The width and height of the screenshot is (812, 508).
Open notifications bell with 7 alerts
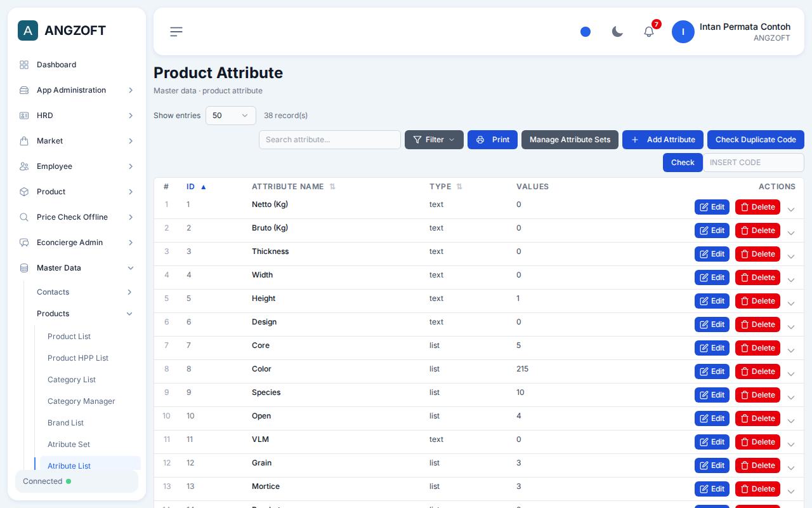(649, 32)
